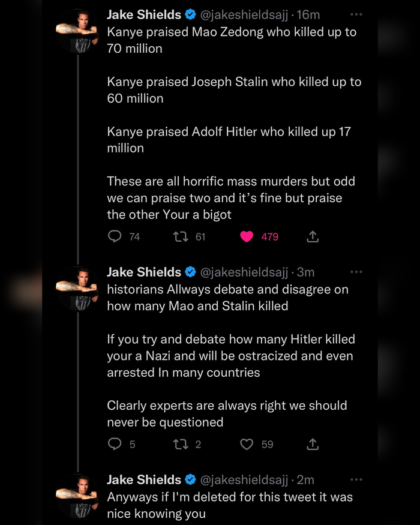Click @jakeshieldsajj handle on second tweet
Viewport: 420px width, 525px height.
tap(244, 272)
